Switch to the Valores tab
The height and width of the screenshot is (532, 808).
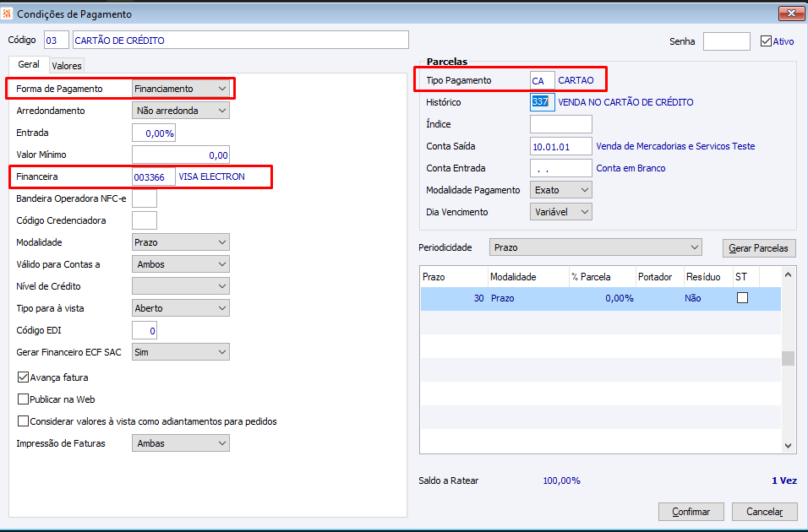(67, 66)
